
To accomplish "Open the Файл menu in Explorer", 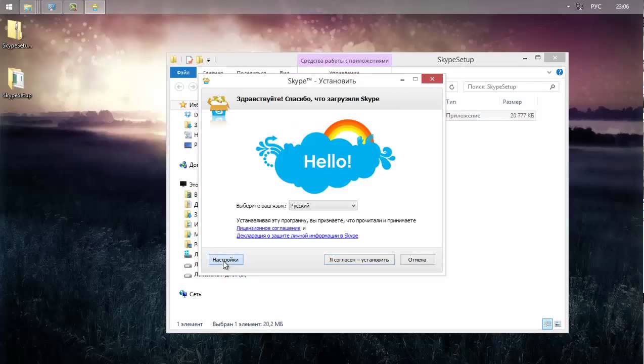I will (x=183, y=73).
